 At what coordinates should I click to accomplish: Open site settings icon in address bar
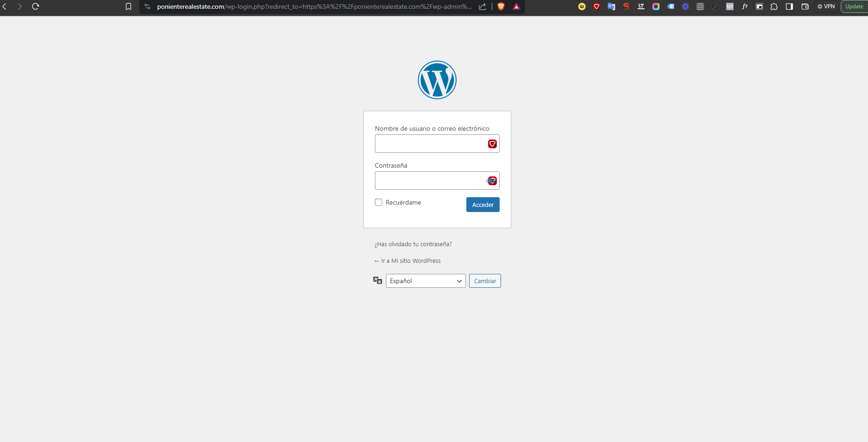[147, 6]
